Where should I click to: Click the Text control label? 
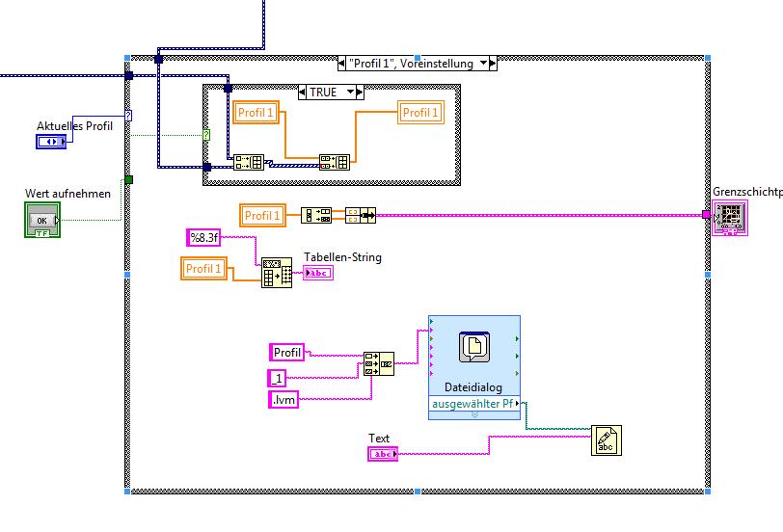379,439
